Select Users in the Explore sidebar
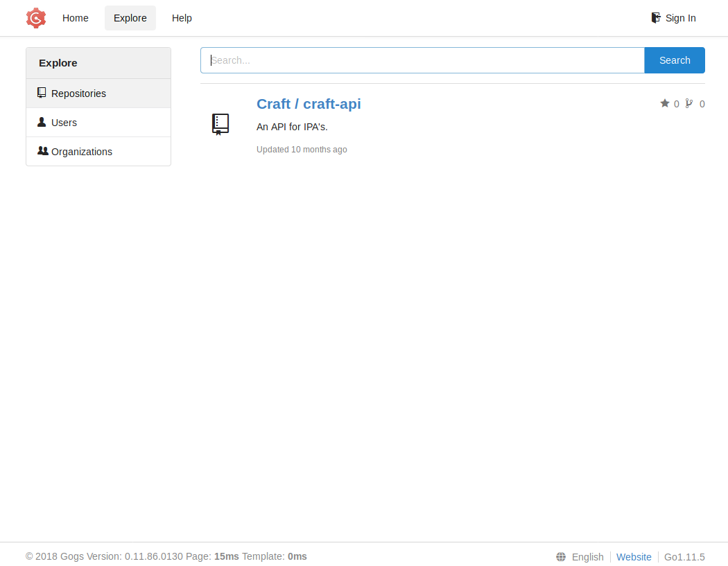 tap(64, 123)
